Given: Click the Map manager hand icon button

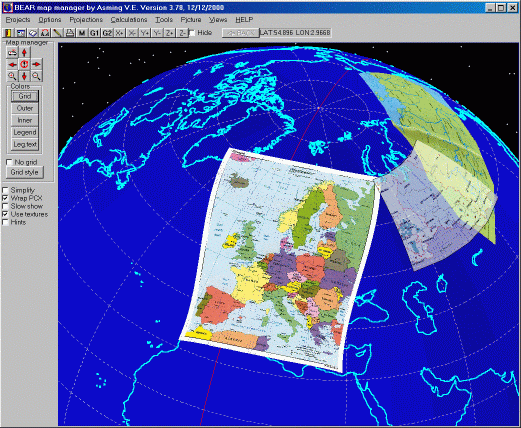Looking at the screenshot, I should tap(12, 52).
